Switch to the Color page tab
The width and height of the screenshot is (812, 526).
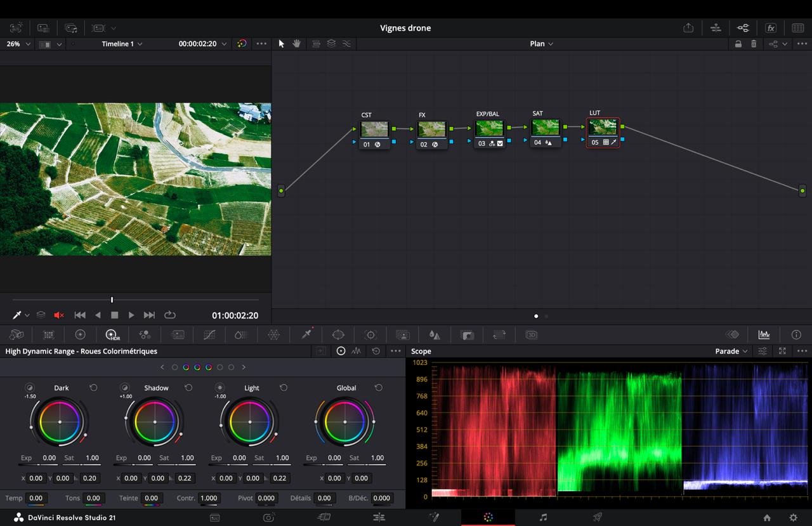[x=488, y=517]
